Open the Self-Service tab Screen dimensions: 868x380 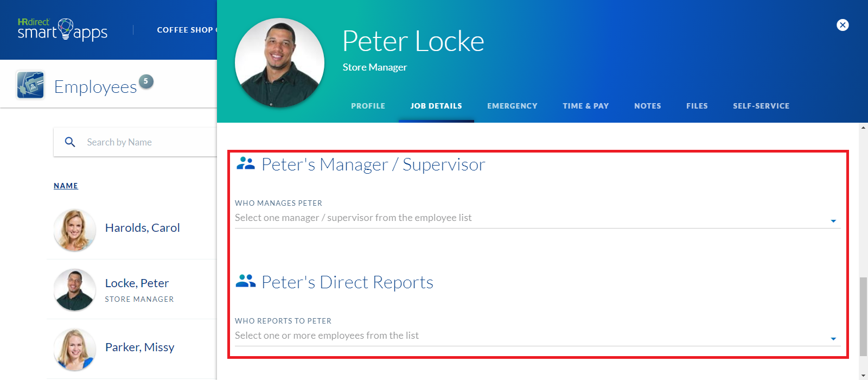[761, 106]
